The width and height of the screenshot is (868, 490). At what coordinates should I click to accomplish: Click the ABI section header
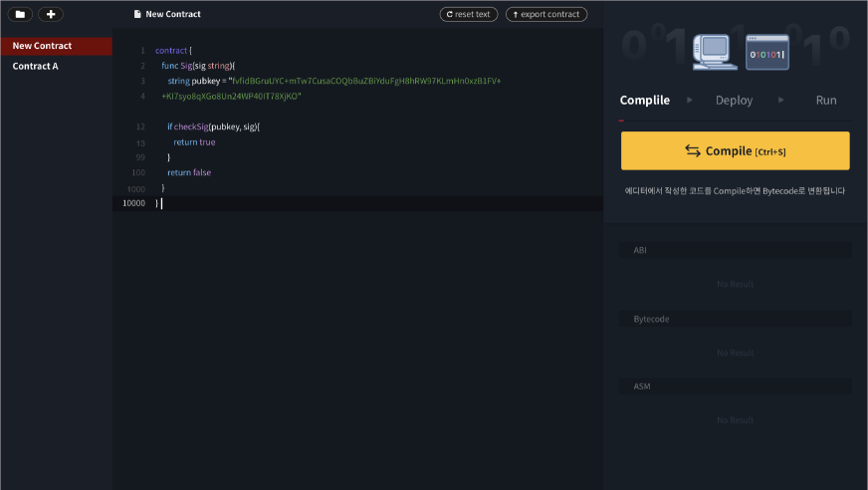[735, 251]
